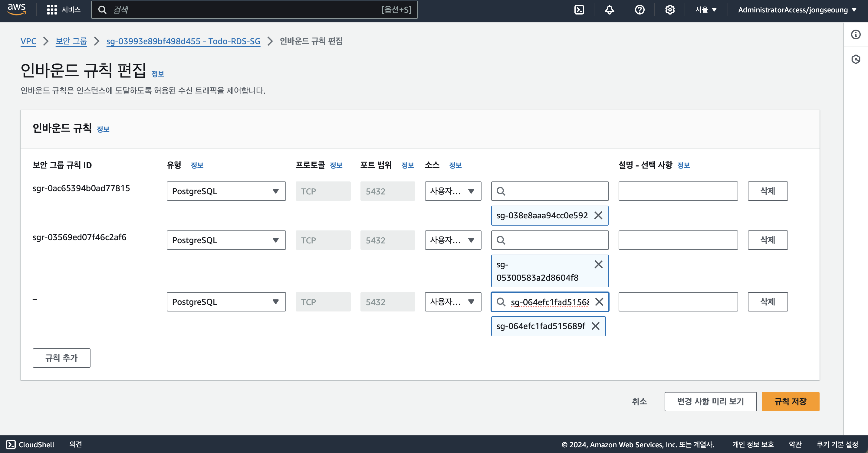Remove source tag sg-05300583a2d8604f8

(598, 264)
